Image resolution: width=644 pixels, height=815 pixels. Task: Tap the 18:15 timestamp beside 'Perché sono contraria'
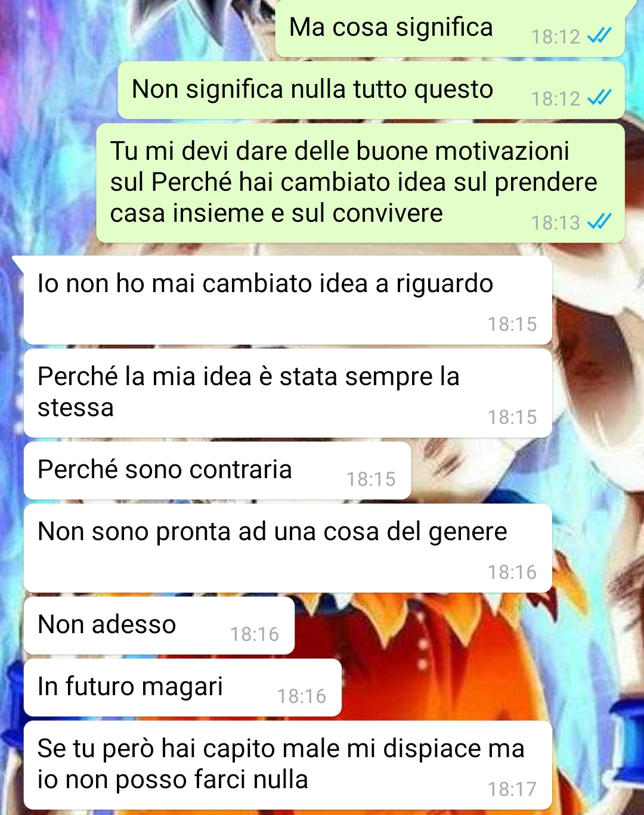371,479
